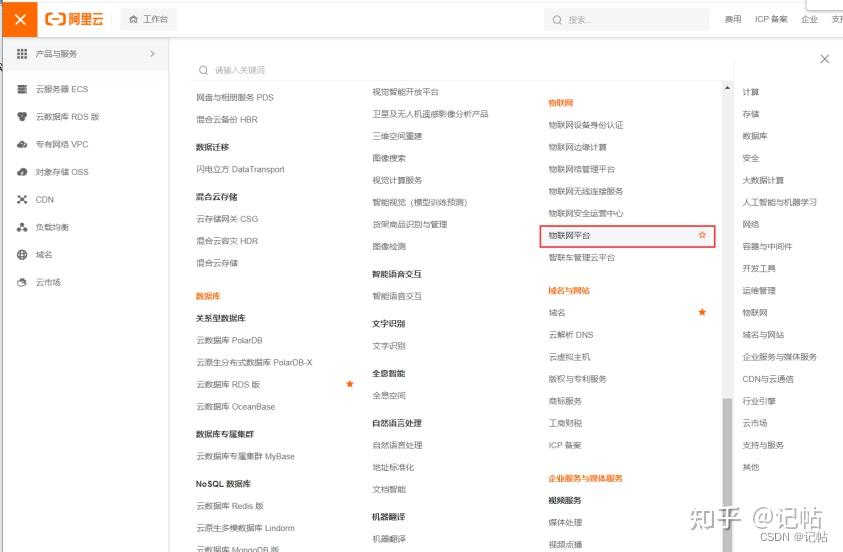
Task: Jump to 网络 category
Action: [x=751, y=224]
